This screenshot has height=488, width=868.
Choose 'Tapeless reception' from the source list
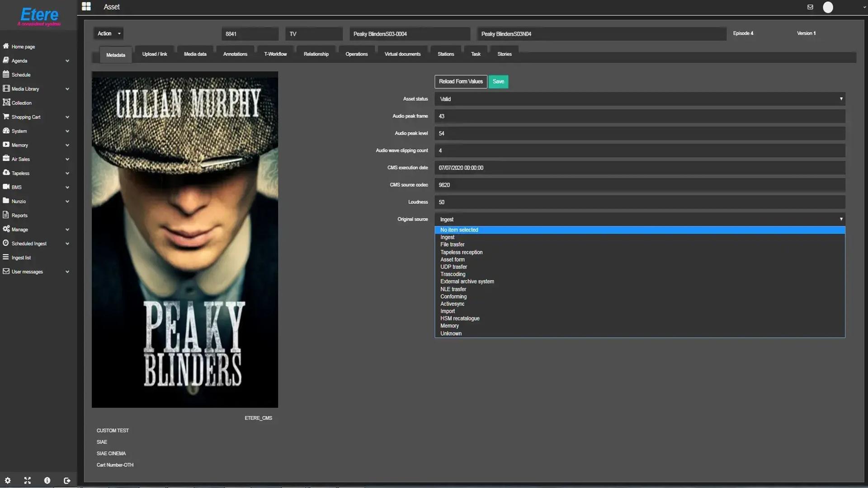(461, 252)
